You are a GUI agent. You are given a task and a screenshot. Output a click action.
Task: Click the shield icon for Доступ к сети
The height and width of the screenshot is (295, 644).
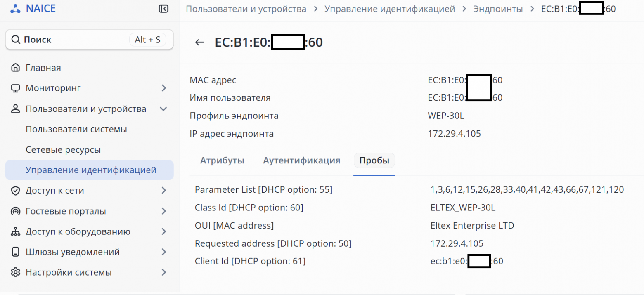[15, 191]
